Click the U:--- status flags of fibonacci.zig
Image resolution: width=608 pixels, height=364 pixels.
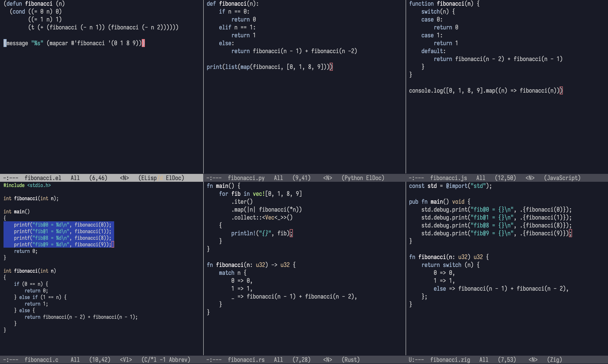416,360
